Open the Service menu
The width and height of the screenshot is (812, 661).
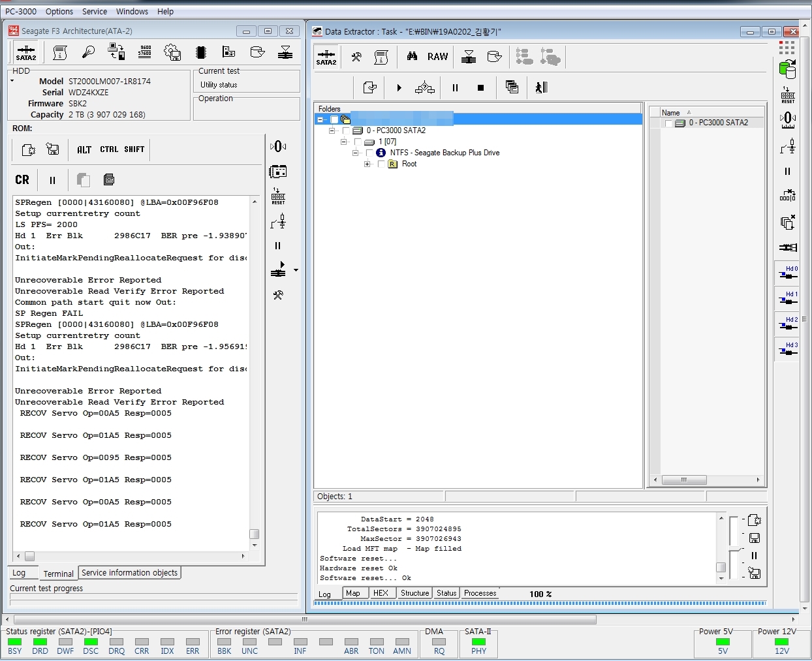pyautogui.click(x=95, y=11)
